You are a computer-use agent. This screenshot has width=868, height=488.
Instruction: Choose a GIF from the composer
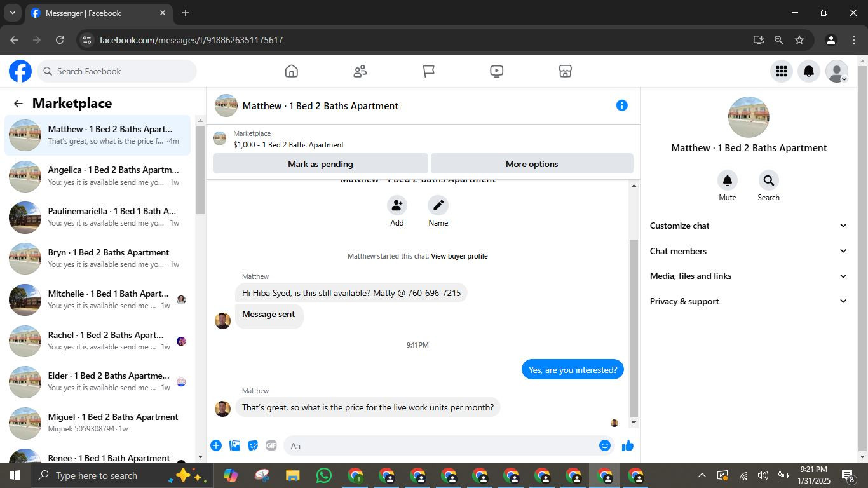point(271,445)
